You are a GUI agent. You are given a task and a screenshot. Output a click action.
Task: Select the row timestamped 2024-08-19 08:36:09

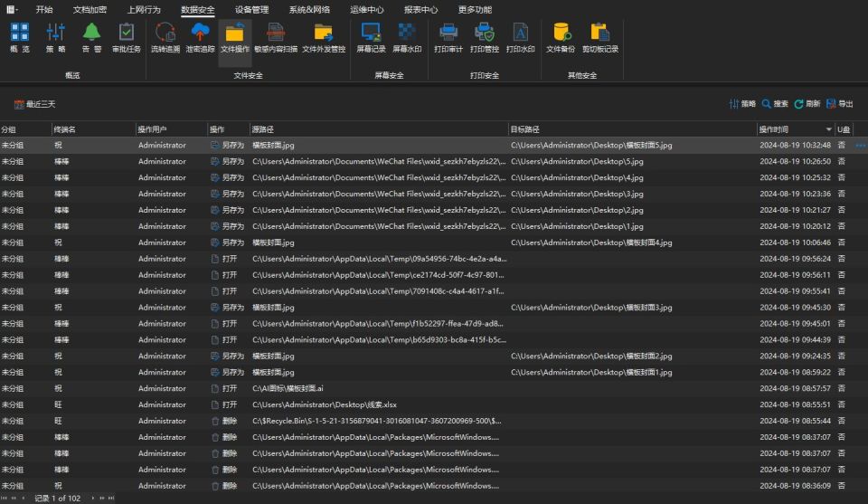coord(434,486)
